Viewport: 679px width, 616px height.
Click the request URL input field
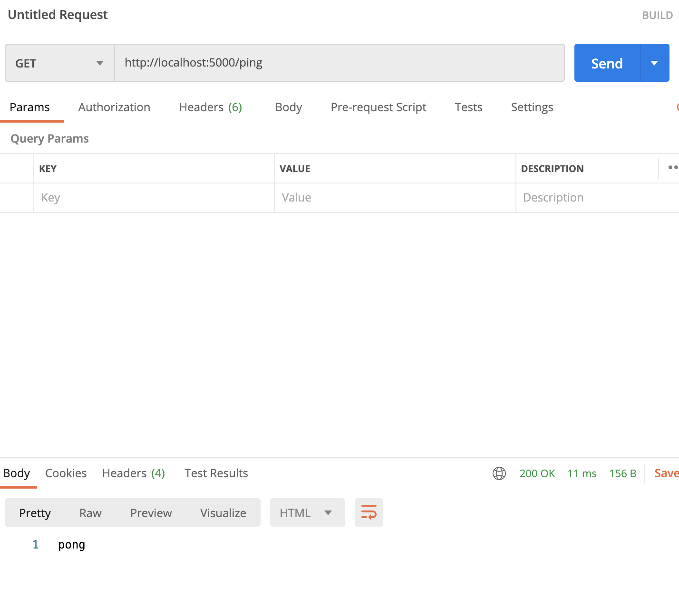tap(339, 63)
